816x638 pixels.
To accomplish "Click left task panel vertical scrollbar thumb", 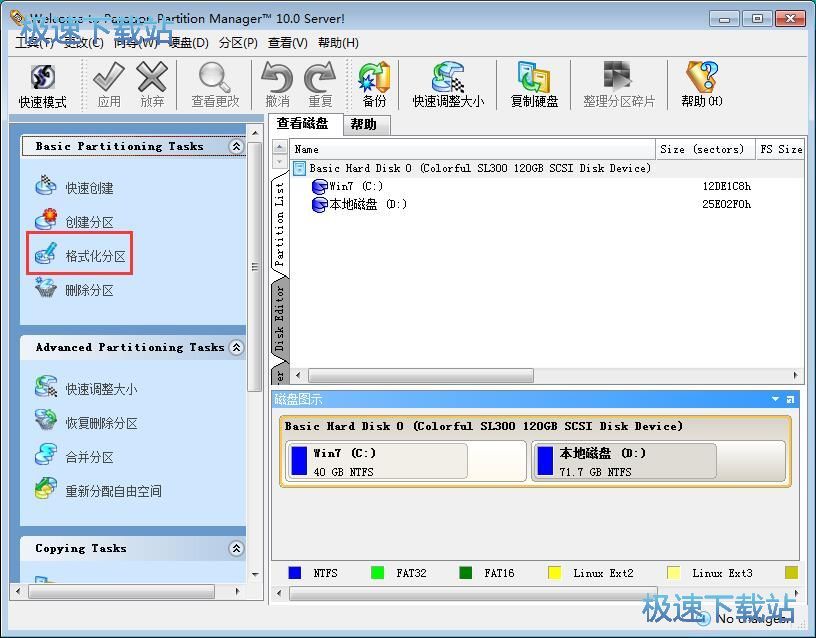I will (x=254, y=267).
